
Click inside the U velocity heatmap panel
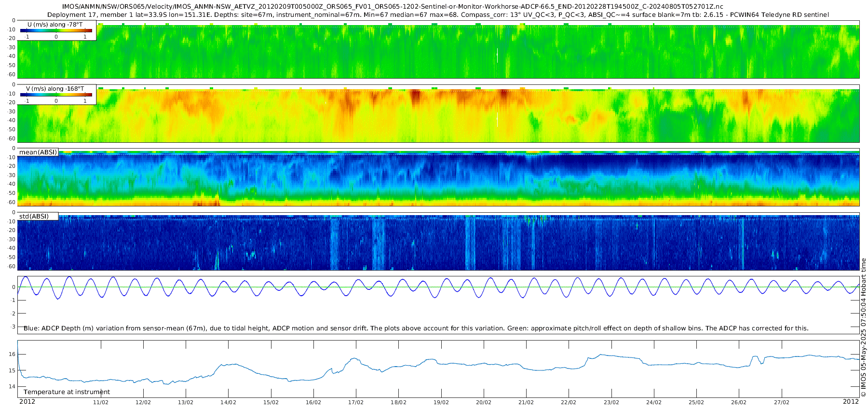[438, 49]
